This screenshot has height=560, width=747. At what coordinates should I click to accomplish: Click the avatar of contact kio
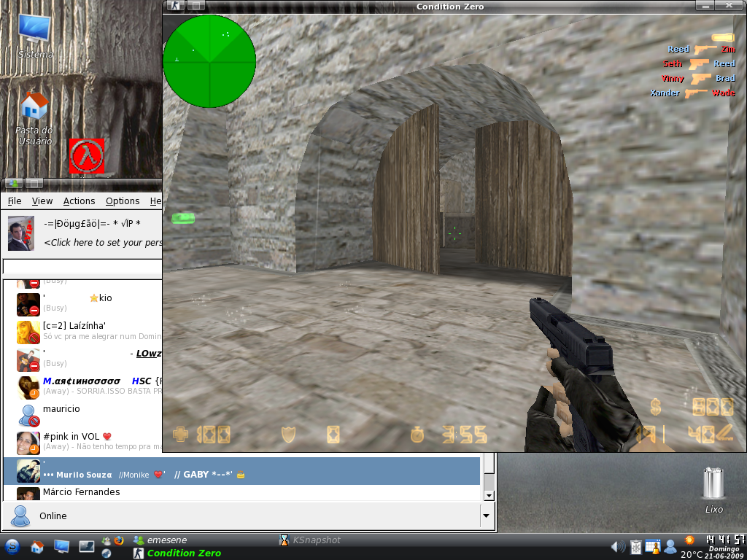[x=28, y=305]
